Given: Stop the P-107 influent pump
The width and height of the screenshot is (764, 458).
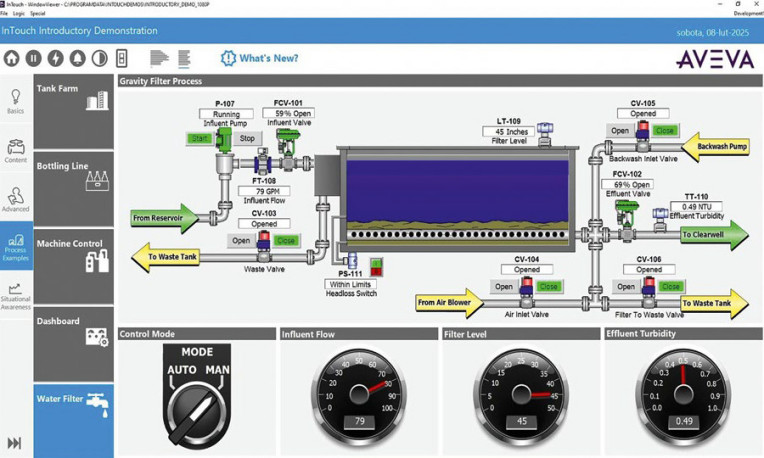Looking at the screenshot, I should click(247, 138).
